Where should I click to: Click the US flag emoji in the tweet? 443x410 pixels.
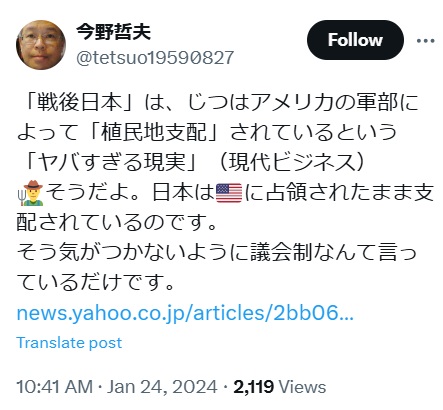(229, 193)
